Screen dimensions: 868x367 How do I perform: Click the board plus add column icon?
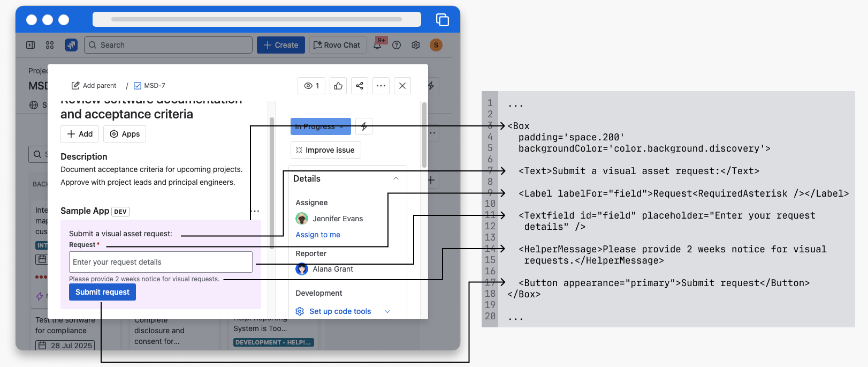431,180
